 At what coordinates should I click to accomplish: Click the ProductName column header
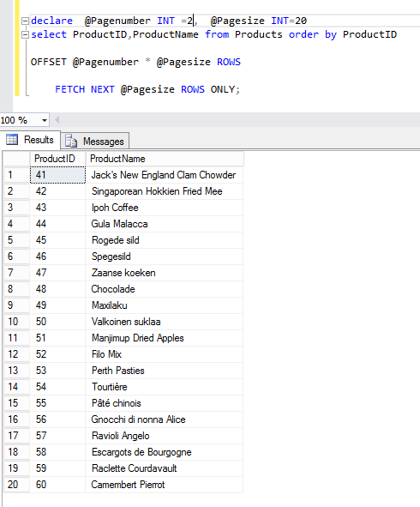[165, 159]
